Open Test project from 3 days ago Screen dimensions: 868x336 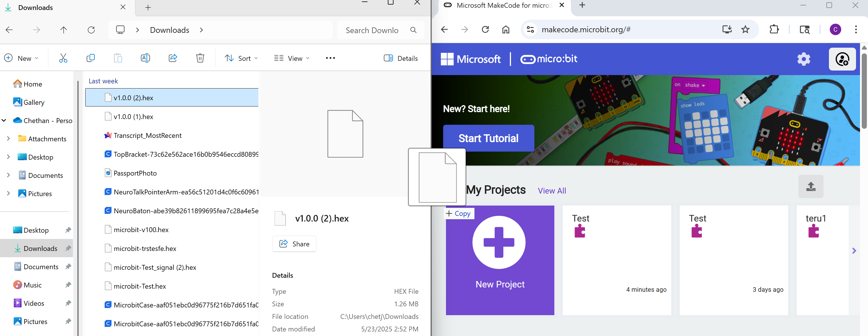point(734,260)
